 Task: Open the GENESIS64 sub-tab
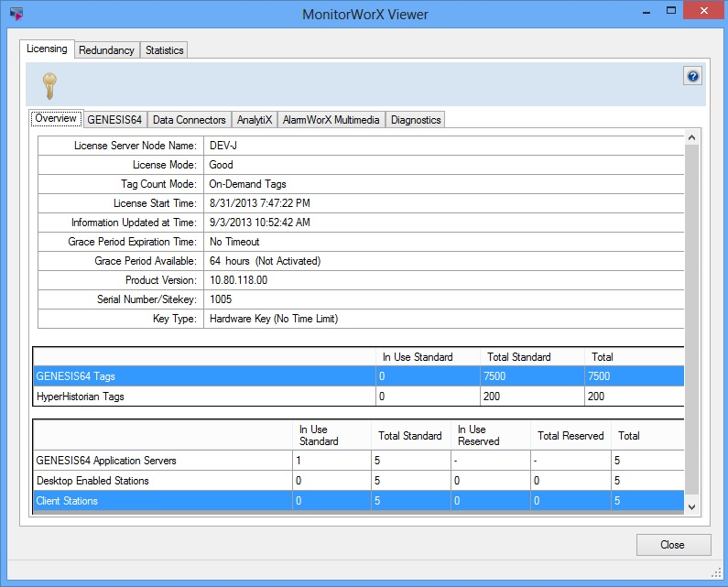point(114,120)
